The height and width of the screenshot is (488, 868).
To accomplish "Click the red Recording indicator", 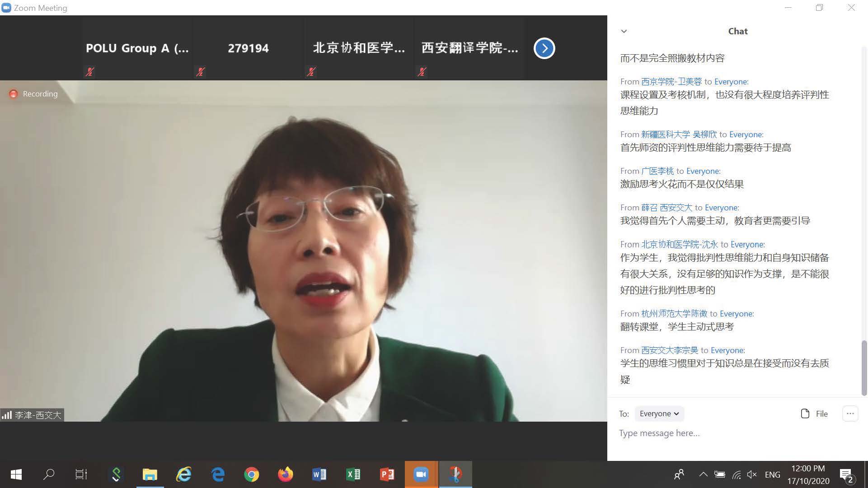I will click(x=14, y=94).
